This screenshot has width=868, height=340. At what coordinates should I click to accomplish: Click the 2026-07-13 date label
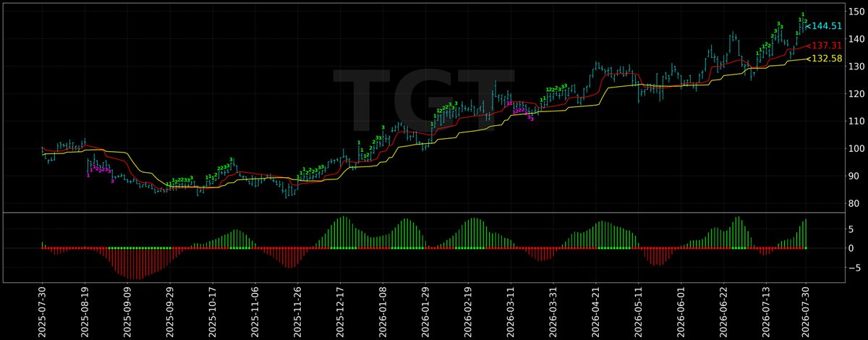766,310
